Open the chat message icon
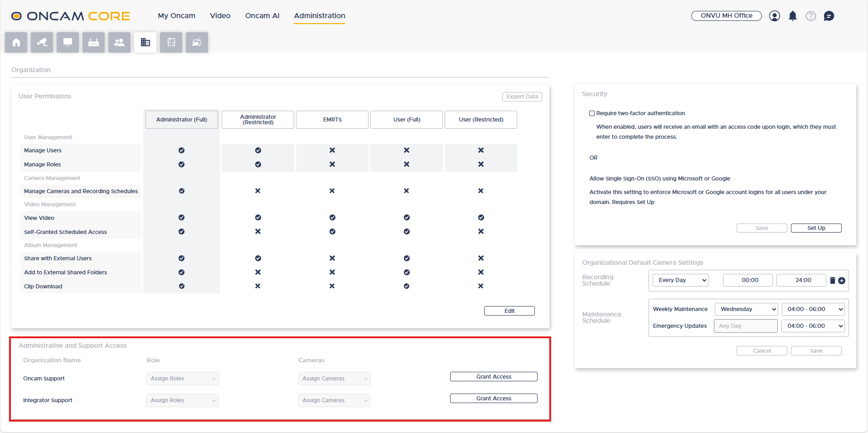868x433 pixels. pos(829,16)
